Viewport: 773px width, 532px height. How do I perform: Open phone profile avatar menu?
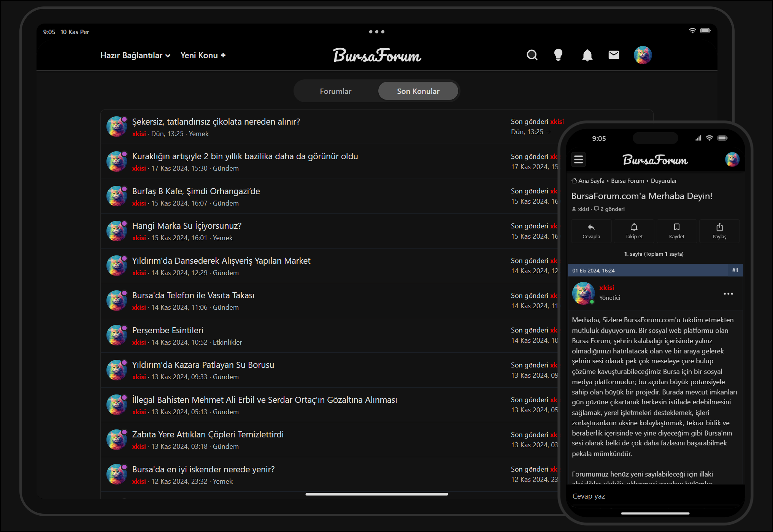tap(732, 159)
